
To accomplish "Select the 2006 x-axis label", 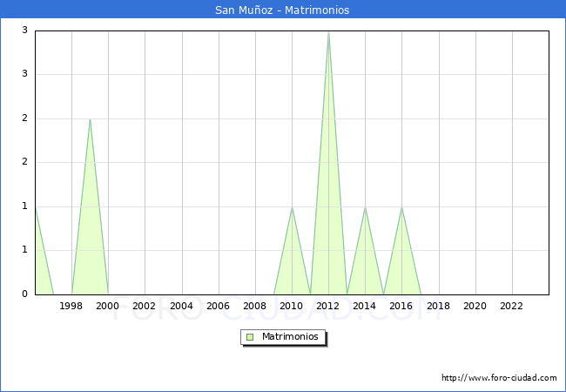I will click(218, 306).
